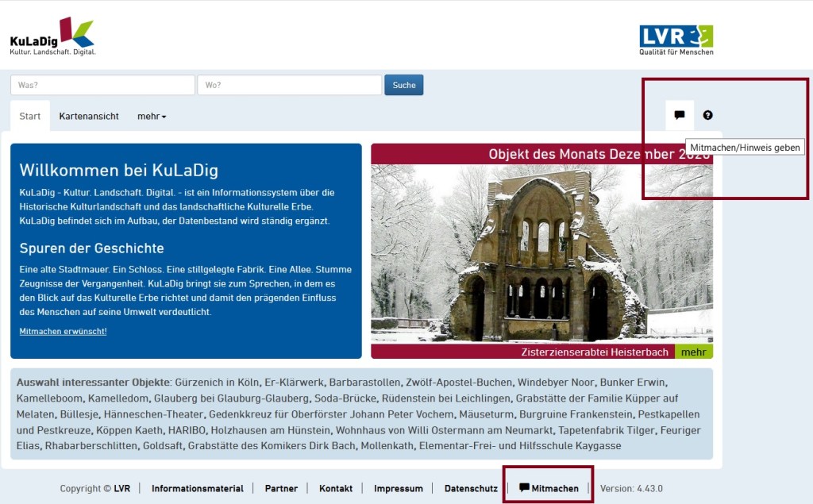
Task: Go to the Partner footer link
Action: (x=281, y=489)
